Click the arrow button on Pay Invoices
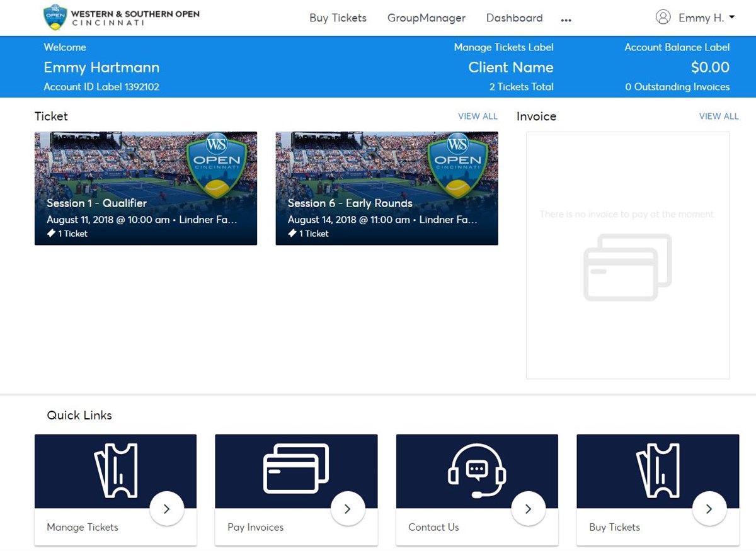 click(x=348, y=509)
